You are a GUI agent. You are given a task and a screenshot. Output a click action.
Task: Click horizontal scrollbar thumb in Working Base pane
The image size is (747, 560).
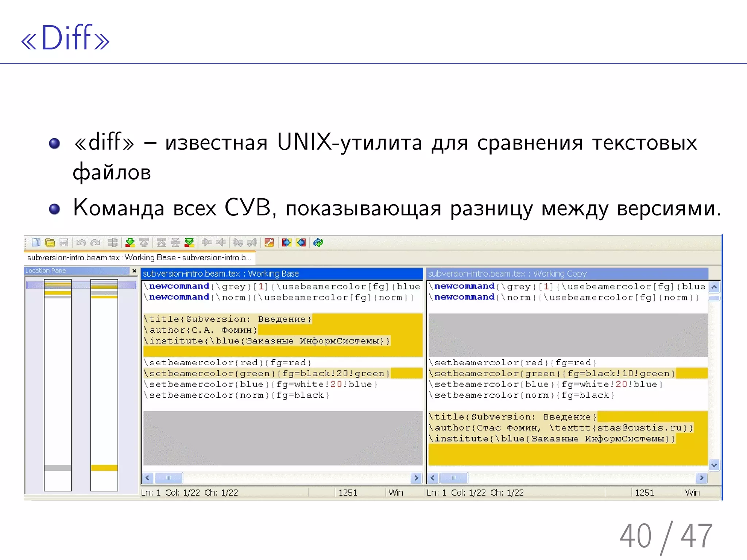169,478
